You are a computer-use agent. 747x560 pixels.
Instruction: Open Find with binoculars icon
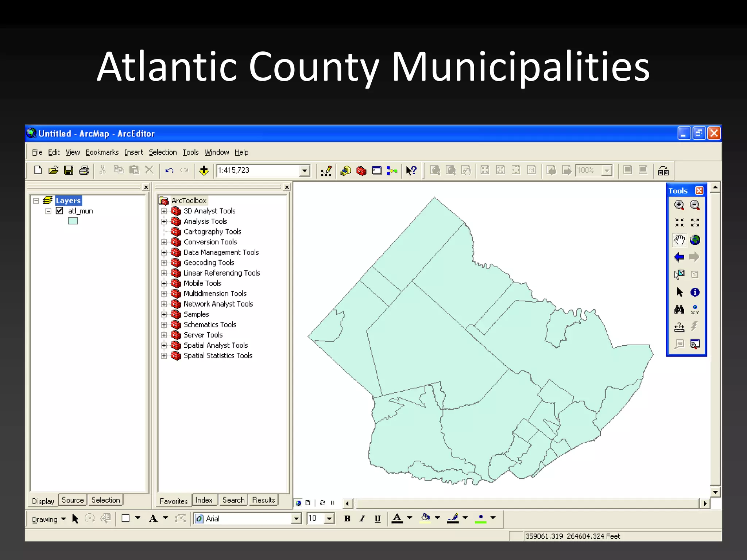[679, 310]
